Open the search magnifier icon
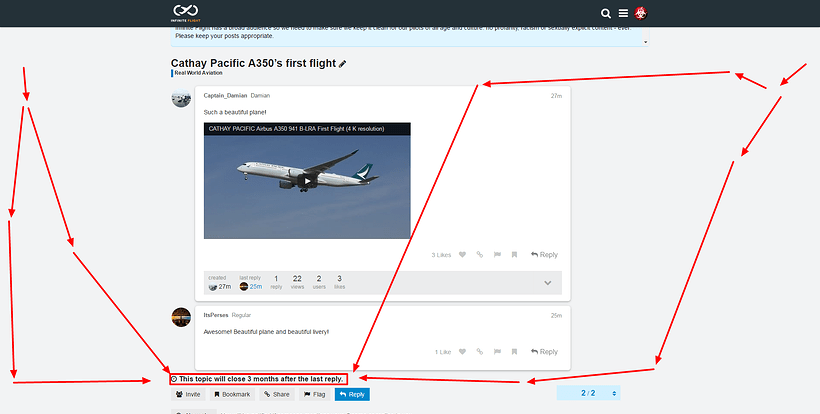The image size is (820, 414). (x=606, y=14)
